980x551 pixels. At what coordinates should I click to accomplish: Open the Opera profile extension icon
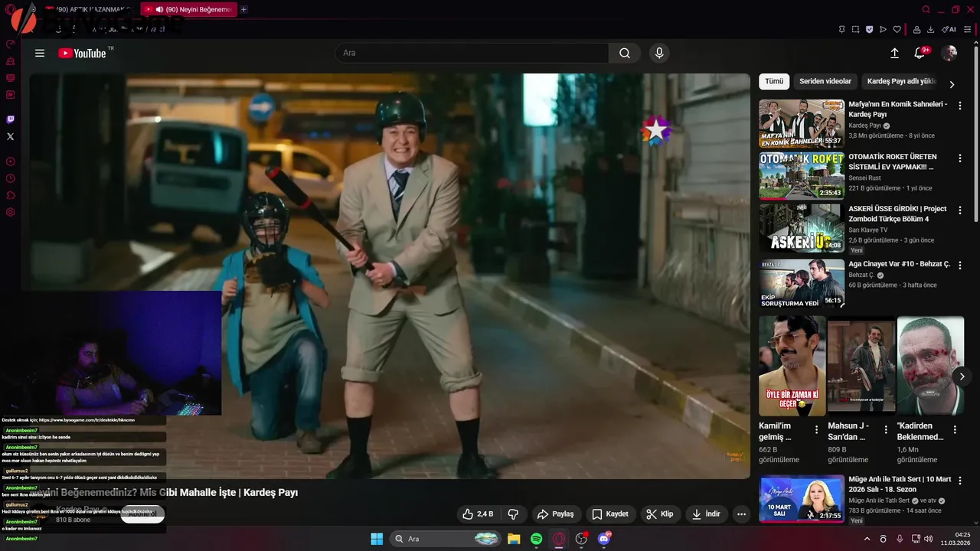point(917,29)
